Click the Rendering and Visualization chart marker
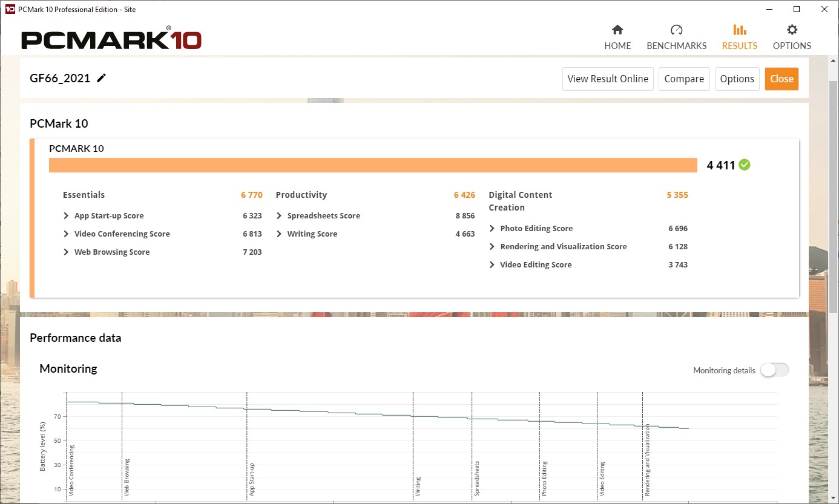This screenshot has width=839, height=504. click(x=647, y=460)
